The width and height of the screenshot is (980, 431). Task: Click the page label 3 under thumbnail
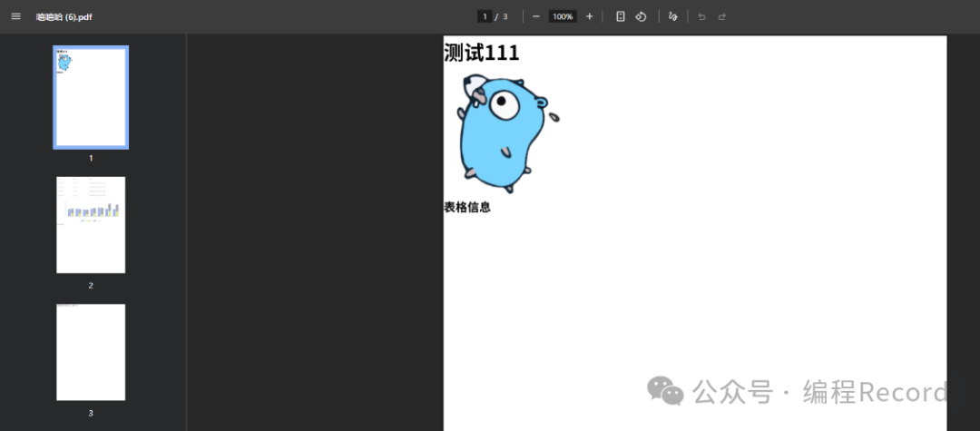91,414
